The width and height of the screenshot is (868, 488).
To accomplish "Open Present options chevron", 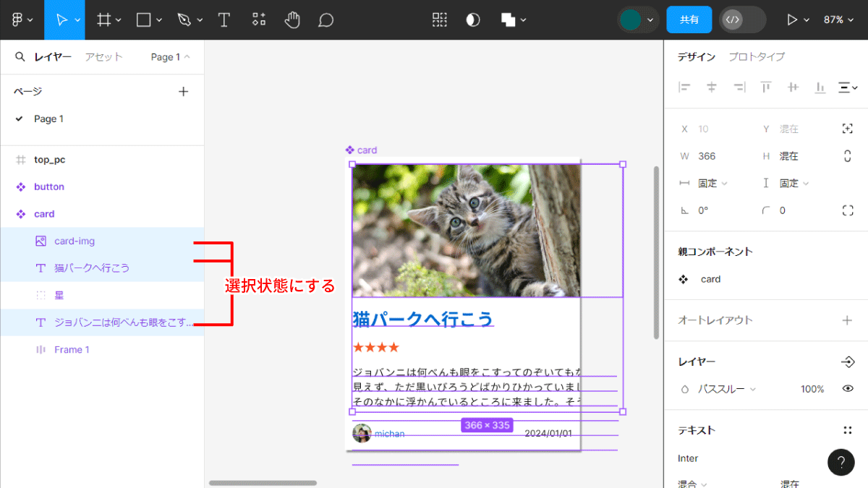I will point(807,20).
